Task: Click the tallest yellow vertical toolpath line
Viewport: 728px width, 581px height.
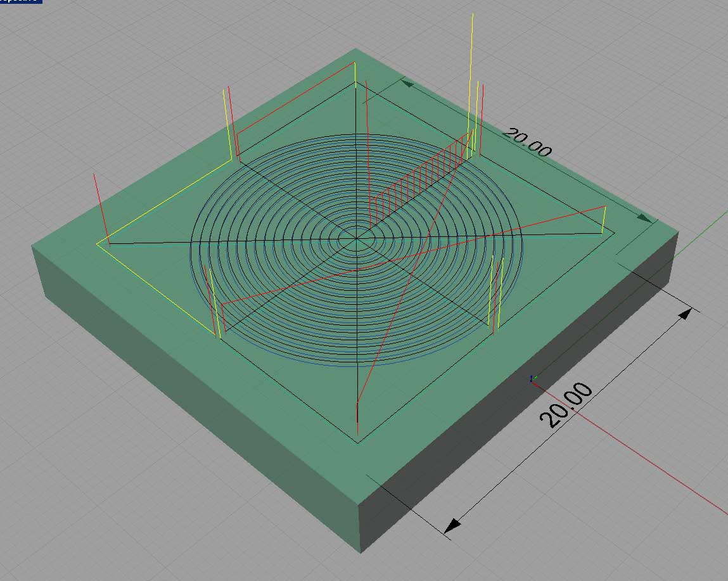Action: [471, 63]
